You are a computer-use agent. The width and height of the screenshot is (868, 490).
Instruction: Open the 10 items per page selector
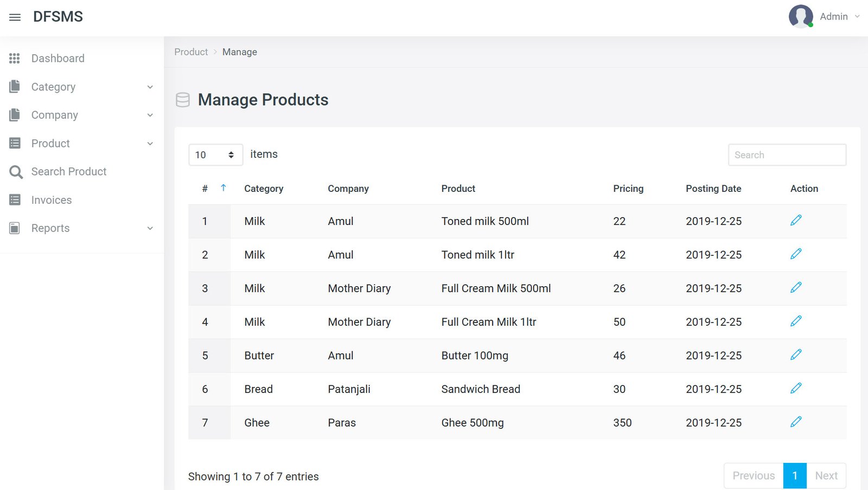point(215,154)
